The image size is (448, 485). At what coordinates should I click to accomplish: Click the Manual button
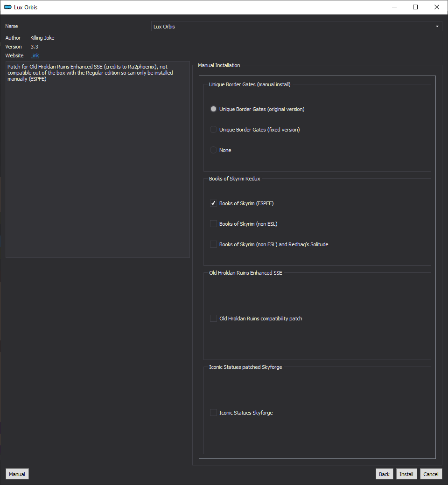(17, 474)
